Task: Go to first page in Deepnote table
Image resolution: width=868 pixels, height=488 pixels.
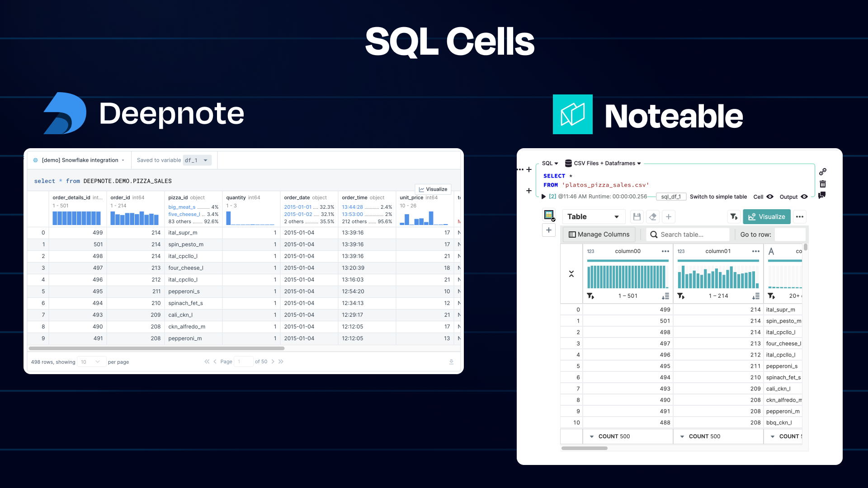Action: (207, 361)
